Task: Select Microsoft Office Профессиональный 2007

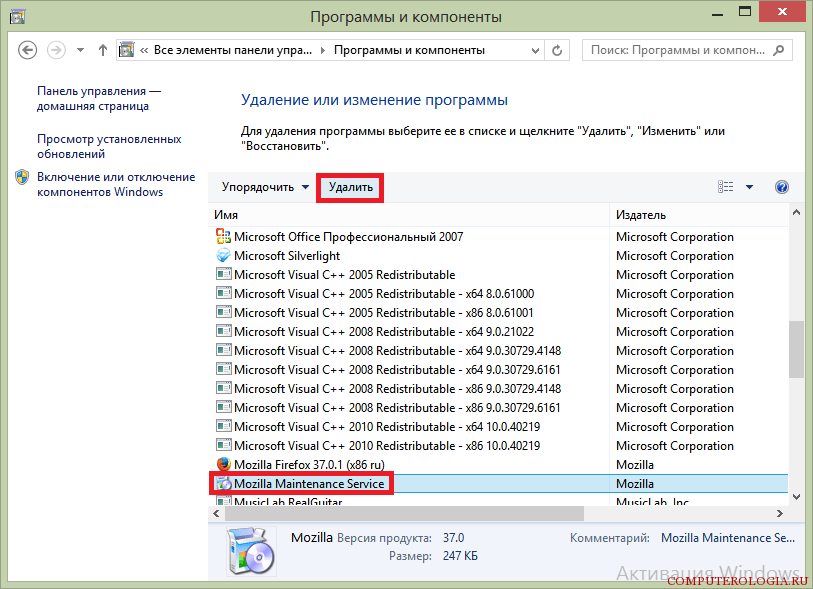Action: 348,237
